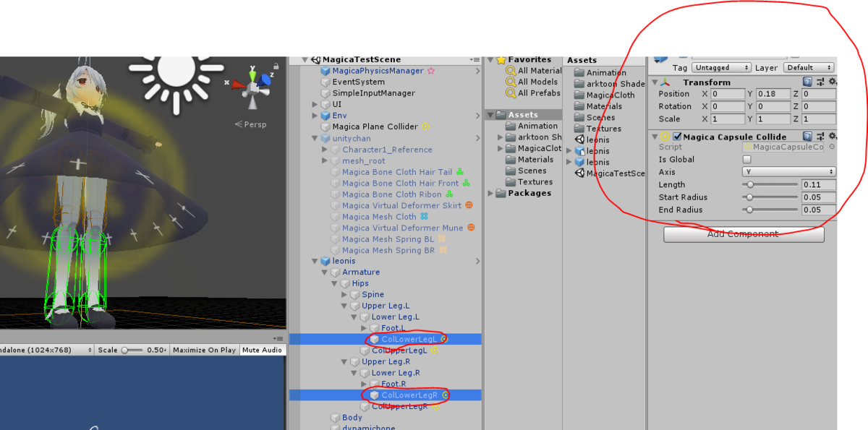Select the All Materials saved search

(x=534, y=71)
